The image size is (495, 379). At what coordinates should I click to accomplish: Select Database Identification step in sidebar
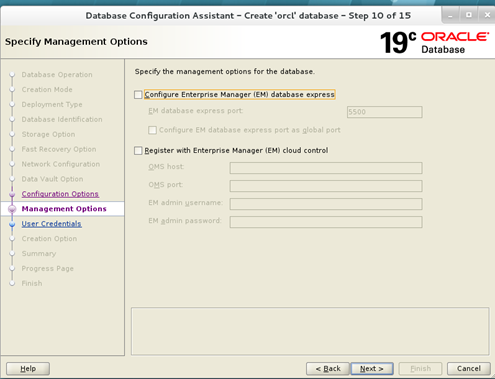(x=62, y=119)
